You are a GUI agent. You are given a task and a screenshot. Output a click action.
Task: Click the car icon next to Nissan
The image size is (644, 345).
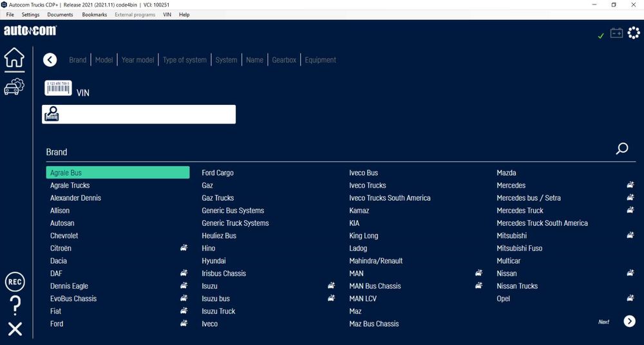click(x=630, y=273)
